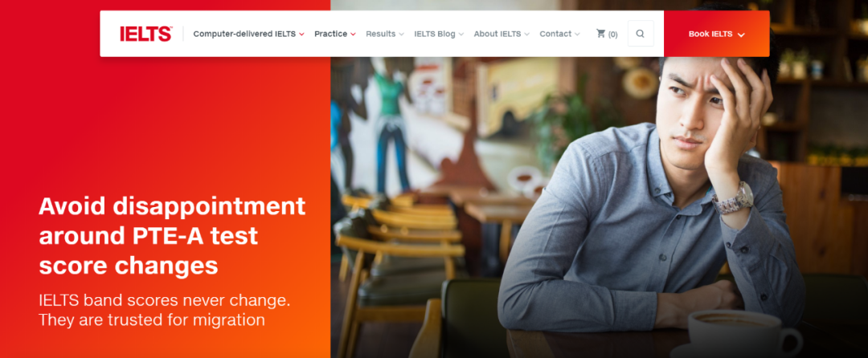
Task: Click the IELTS logo
Action: click(146, 34)
